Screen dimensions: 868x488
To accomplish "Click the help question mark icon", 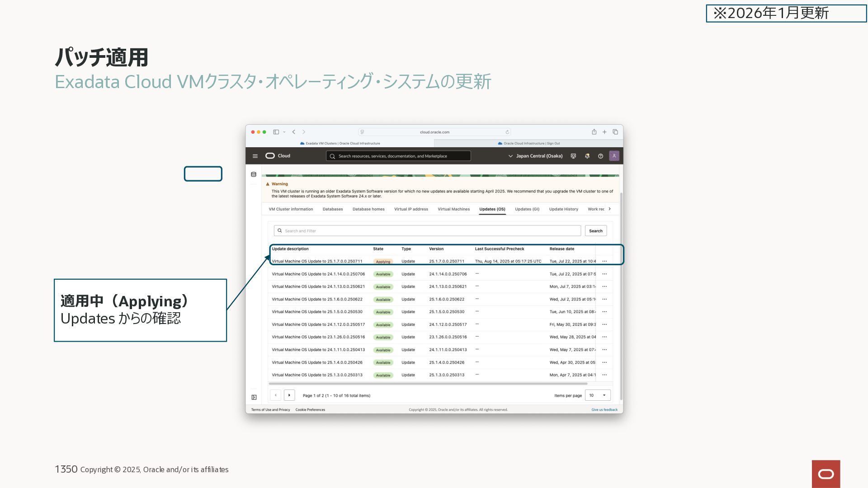I will pos(600,156).
